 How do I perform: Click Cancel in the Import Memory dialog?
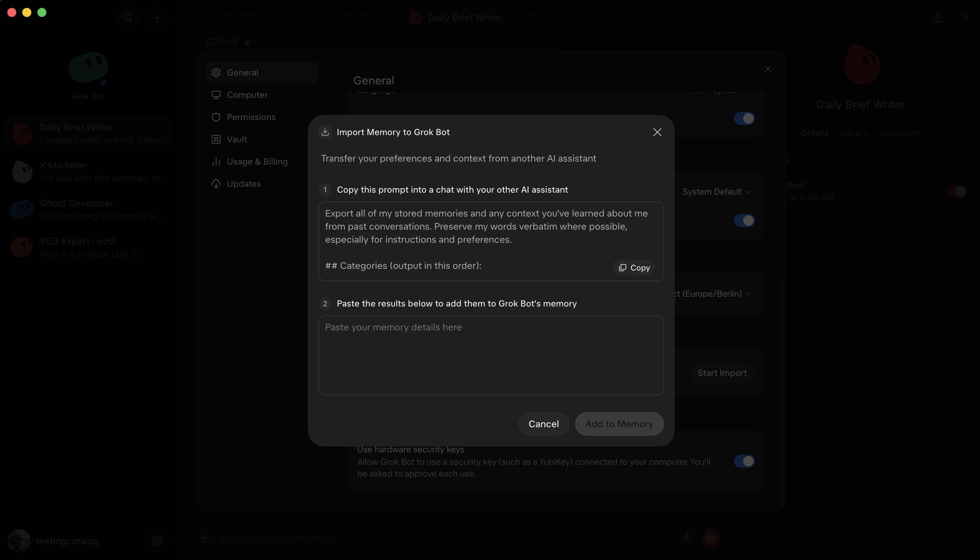click(543, 424)
